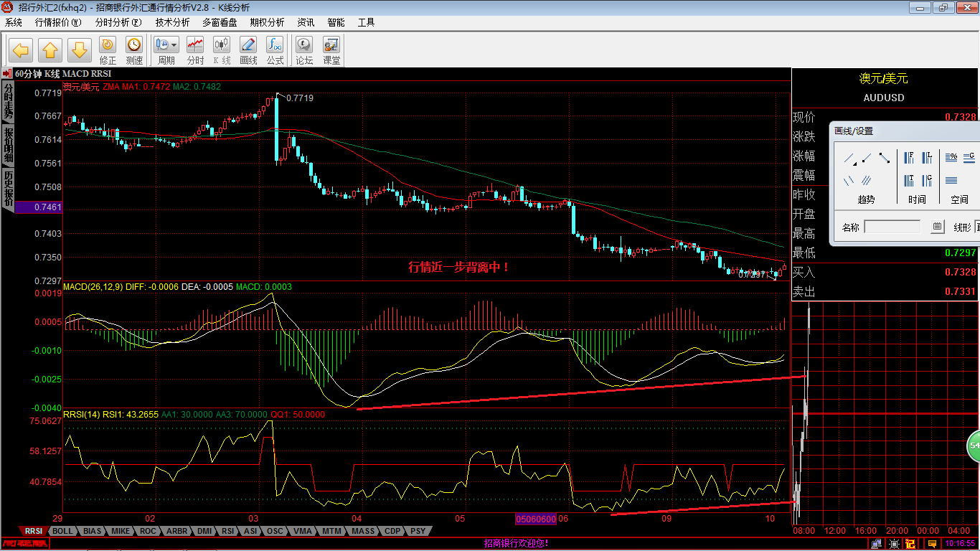The width and height of the screenshot is (980, 551).
Task: Select the L time-lines tool
Action: (x=927, y=158)
